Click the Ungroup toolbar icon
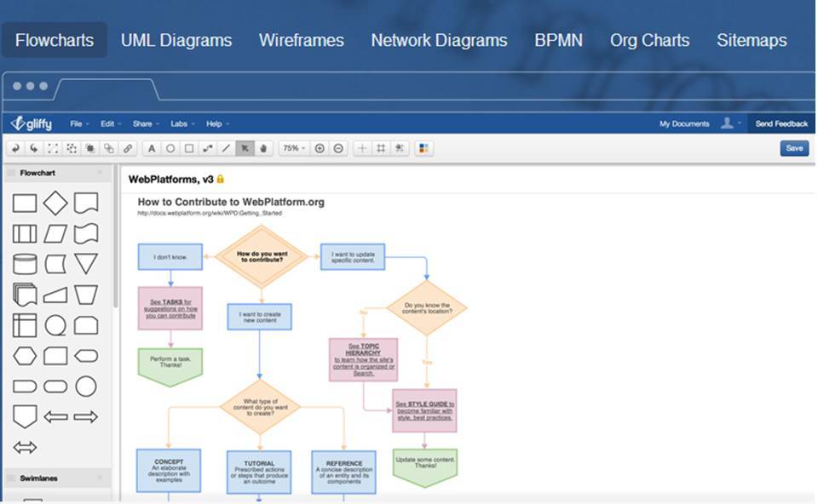 pos(72,148)
